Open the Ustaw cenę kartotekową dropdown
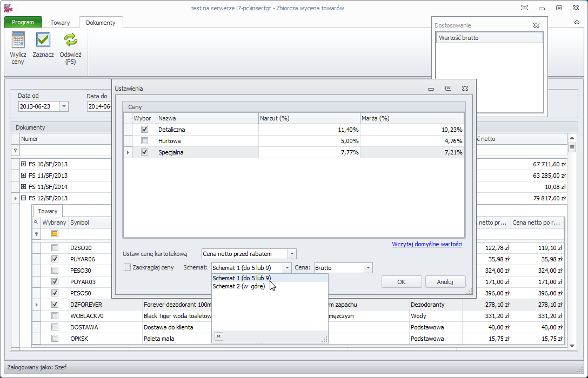Image resolution: width=588 pixels, height=378 pixels. (x=292, y=254)
